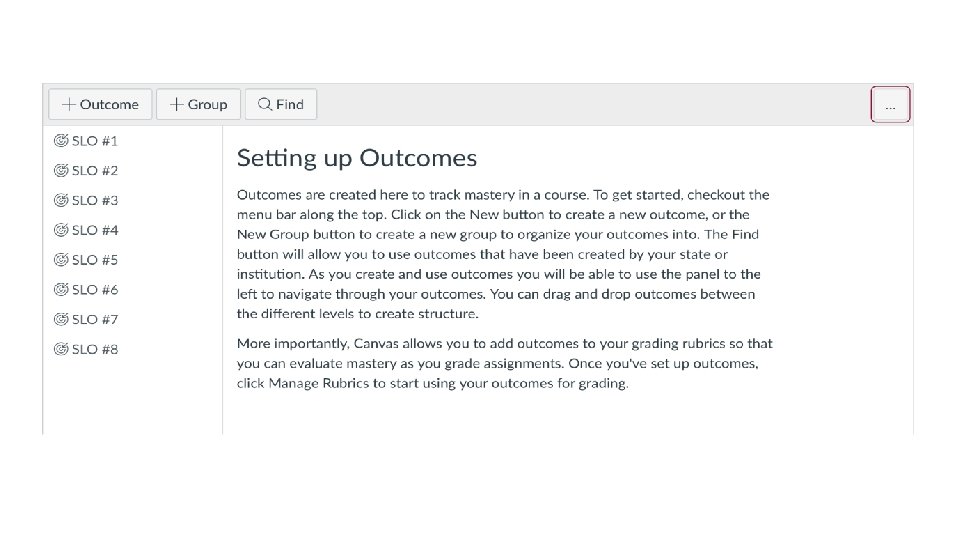Image resolution: width=960 pixels, height=540 pixels.
Task: Click the target icon beside SLO #8
Action: (x=61, y=349)
